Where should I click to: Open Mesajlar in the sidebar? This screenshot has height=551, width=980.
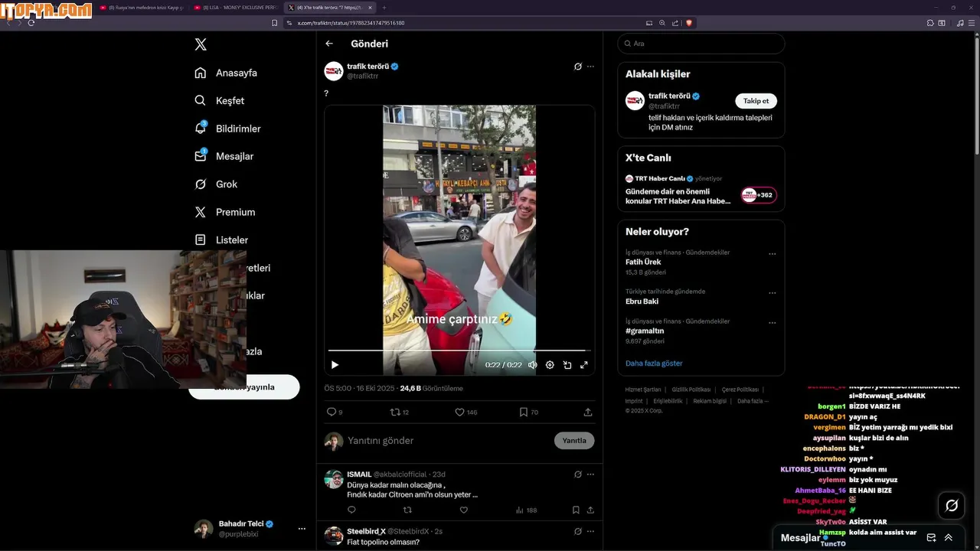(x=224, y=156)
